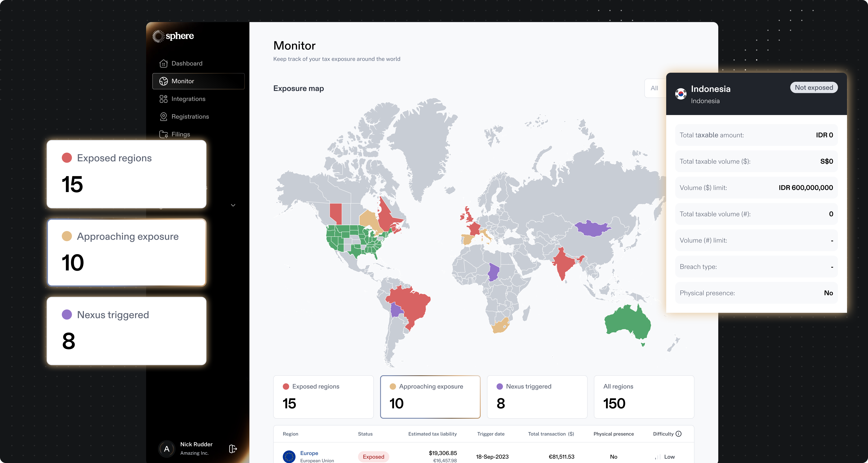Viewport: 868px width, 463px height.
Task: Open the Integrations menu item
Action: click(188, 99)
